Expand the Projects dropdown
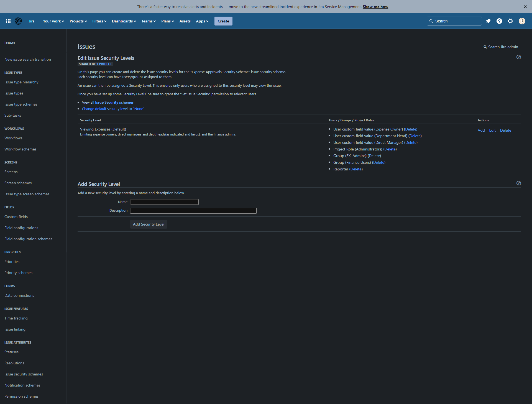This screenshot has height=404, width=532. [x=78, y=21]
